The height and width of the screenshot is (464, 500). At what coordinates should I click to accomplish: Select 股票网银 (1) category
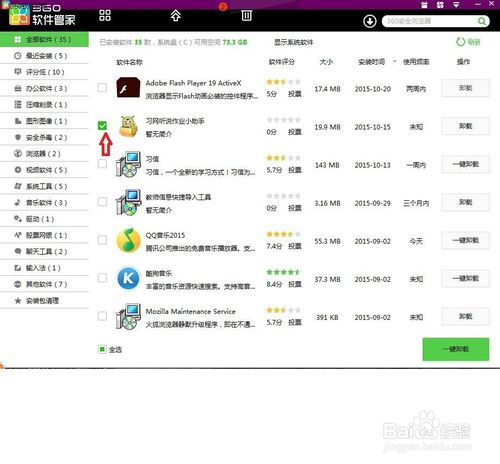point(44,235)
